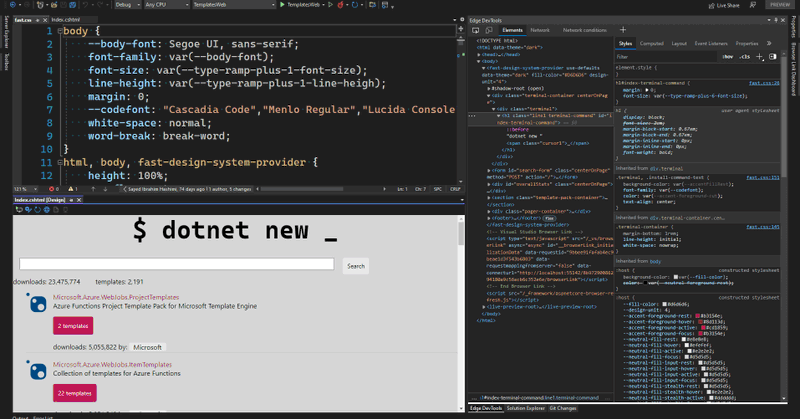
Task: Click the refresh icon in Design view toolbar
Action: (37, 209)
